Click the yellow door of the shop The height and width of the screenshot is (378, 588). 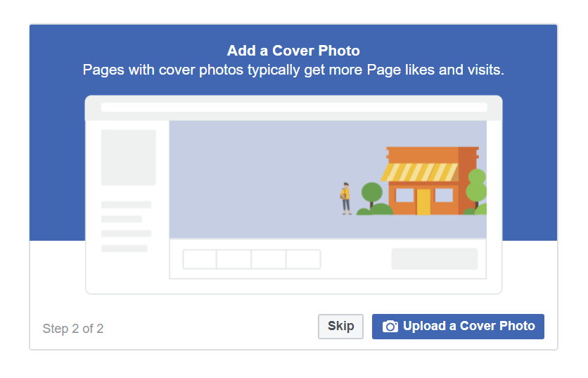[423, 201]
